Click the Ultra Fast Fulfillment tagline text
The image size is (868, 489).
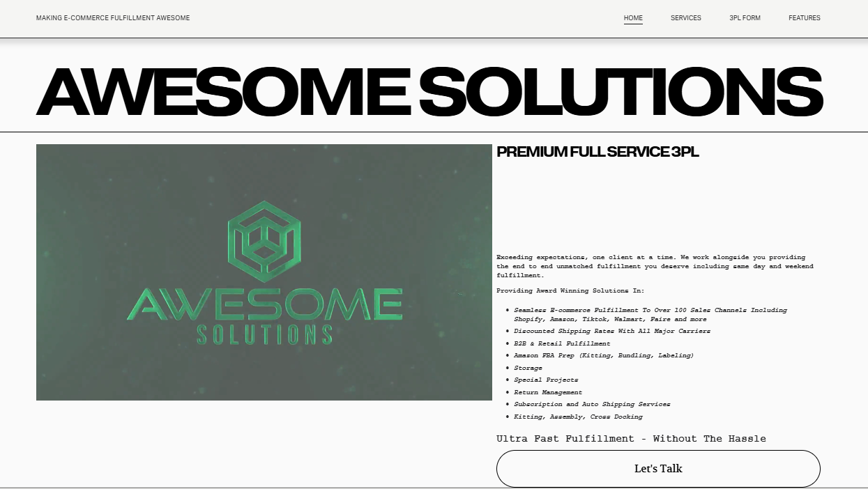(630, 439)
